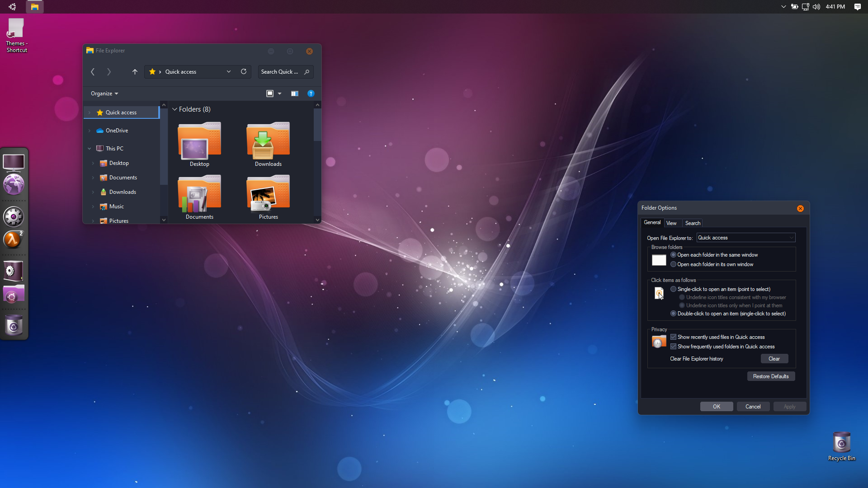Select Single-click to open an item
The width and height of the screenshot is (868, 488).
tap(674, 289)
